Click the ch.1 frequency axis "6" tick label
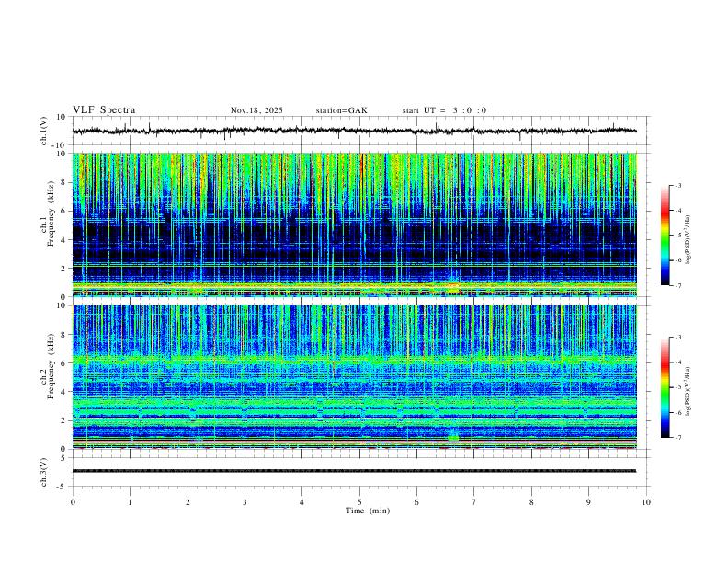Image resolution: width=728 pixels, height=563 pixels. click(x=63, y=211)
